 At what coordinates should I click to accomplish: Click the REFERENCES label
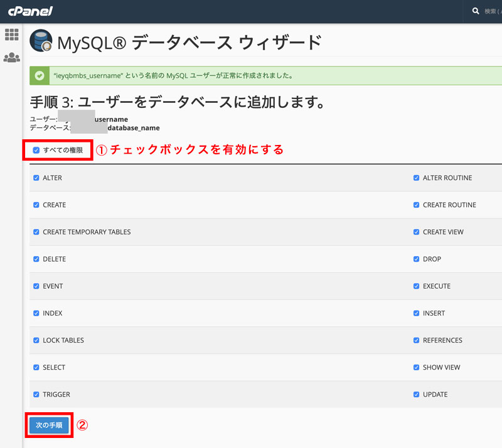click(x=442, y=340)
